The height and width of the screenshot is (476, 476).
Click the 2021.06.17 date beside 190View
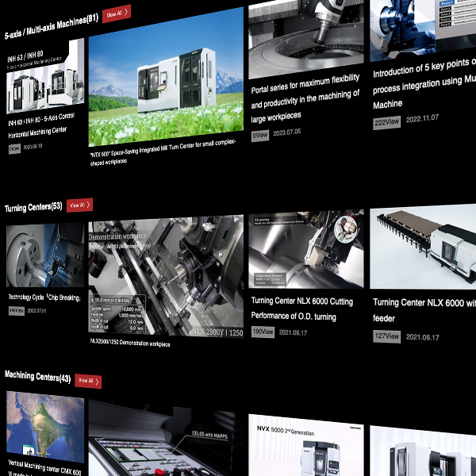(293, 332)
